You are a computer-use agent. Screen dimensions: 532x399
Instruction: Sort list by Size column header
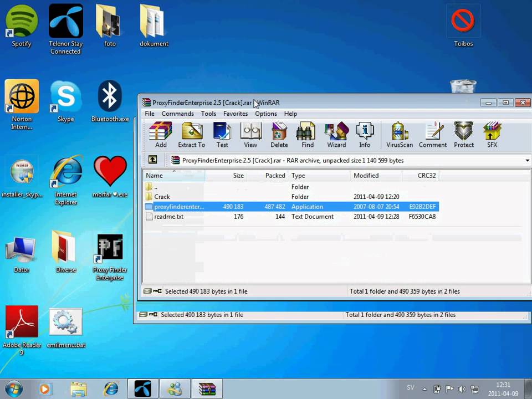pyautogui.click(x=226, y=176)
